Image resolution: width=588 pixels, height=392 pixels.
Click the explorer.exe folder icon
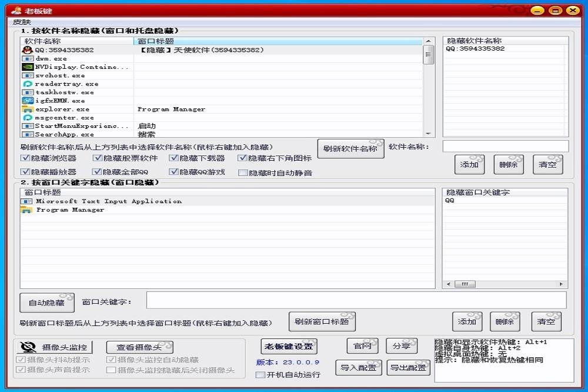click(28, 109)
